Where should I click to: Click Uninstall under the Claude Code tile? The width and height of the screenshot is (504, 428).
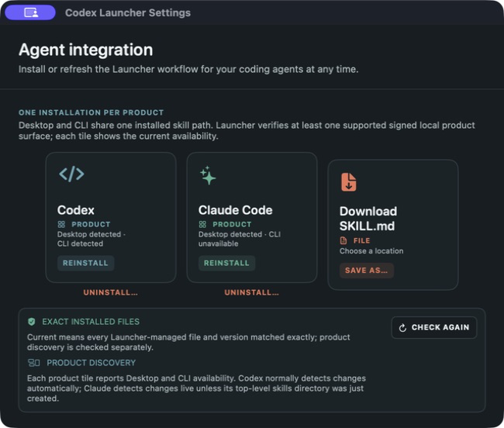click(252, 292)
